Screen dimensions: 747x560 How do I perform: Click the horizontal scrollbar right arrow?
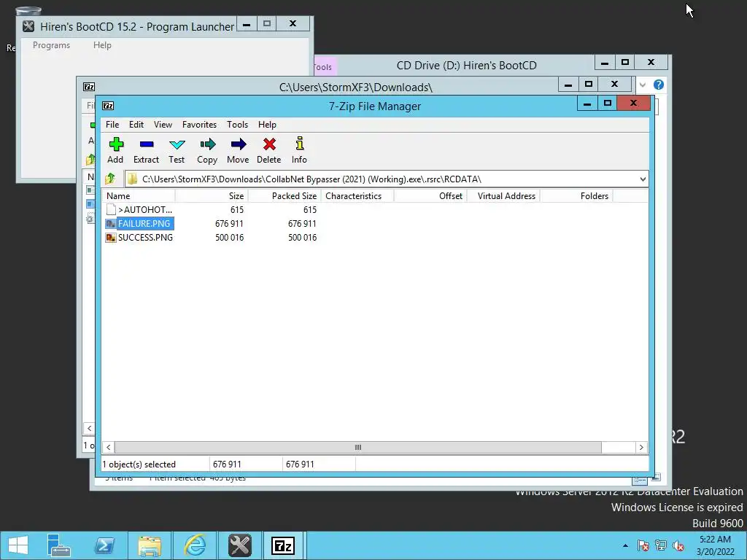click(641, 447)
